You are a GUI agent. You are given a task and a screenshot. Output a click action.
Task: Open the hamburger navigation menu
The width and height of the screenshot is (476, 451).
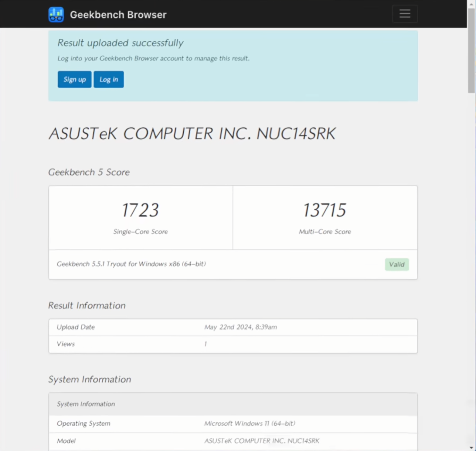pyautogui.click(x=405, y=14)
